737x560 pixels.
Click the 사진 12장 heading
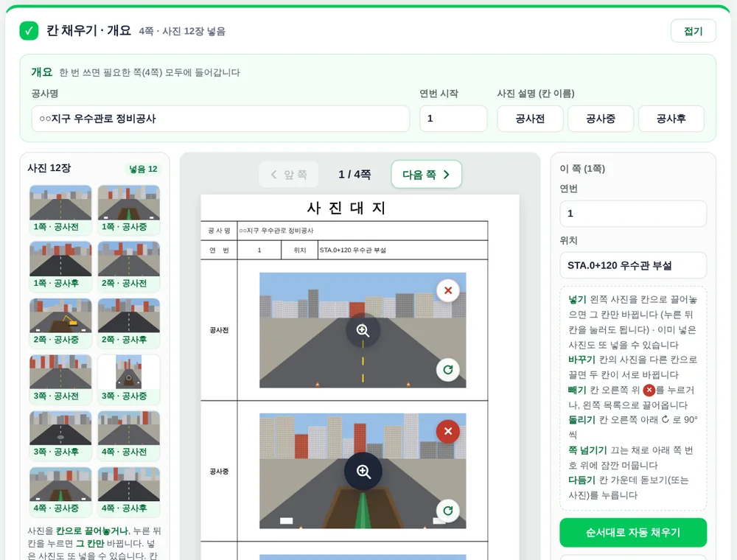pos(49,168)
